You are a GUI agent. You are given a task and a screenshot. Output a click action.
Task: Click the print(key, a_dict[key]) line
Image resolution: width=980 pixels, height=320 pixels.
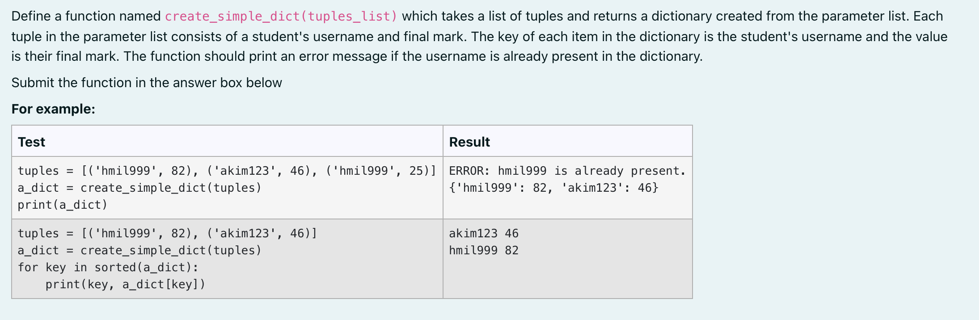[x=125, y=284]
